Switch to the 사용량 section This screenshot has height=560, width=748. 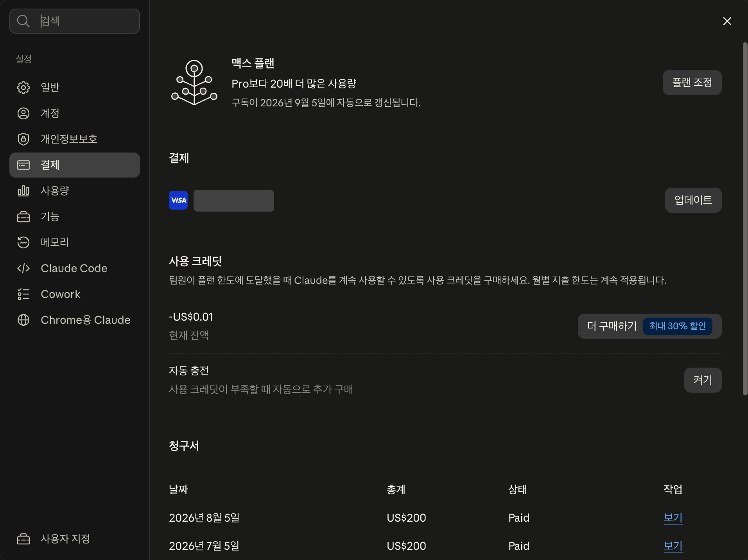75,191
